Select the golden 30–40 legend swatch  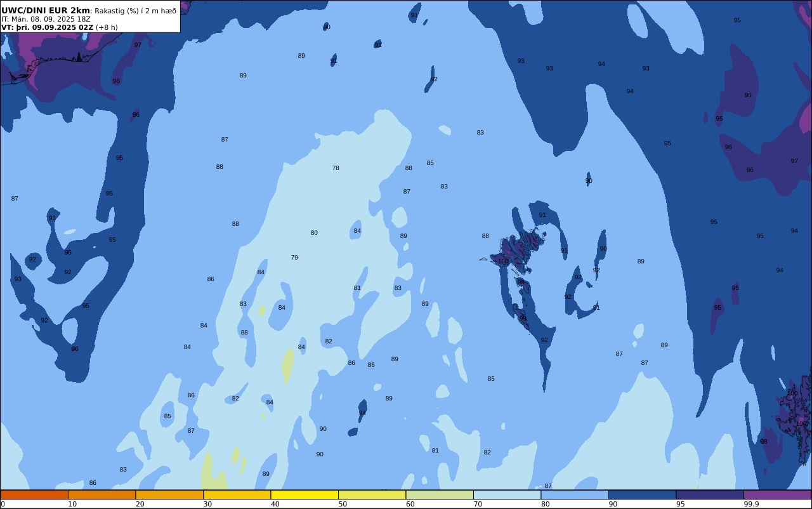point(237,494)
